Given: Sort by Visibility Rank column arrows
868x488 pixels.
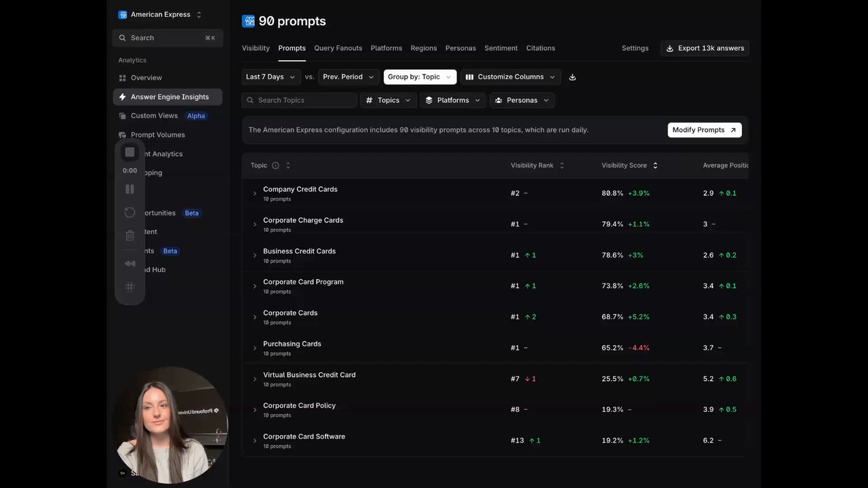Looking at the screenshot, I should coord(561,165).
